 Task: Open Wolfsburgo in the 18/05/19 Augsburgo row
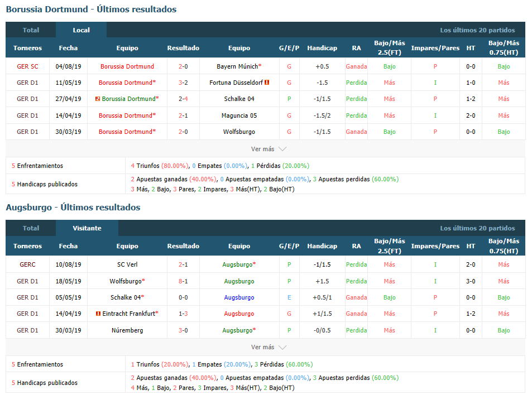click(x=126, y=281)
